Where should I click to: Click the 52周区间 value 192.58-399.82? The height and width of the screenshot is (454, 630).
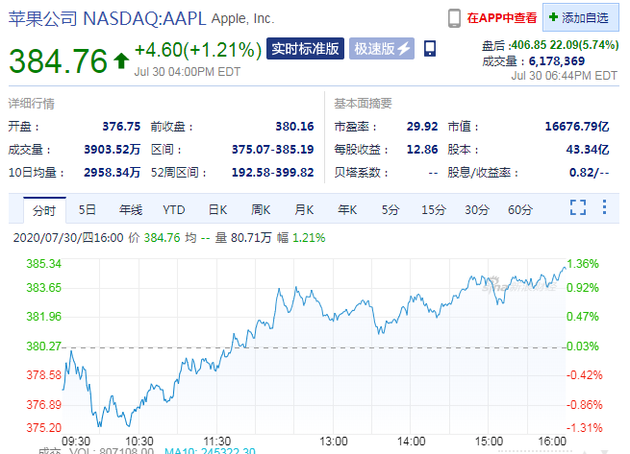[273, 173]
